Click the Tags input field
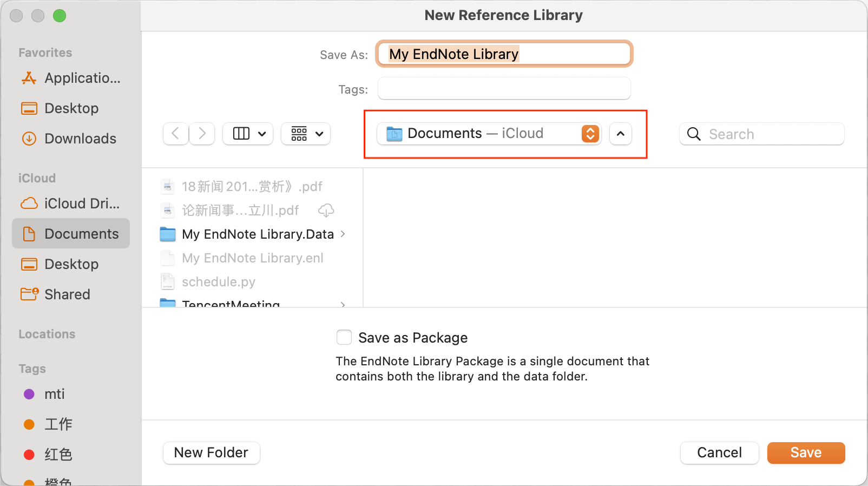Viewport: 868px width, 486px height. (x=504, y=89)
